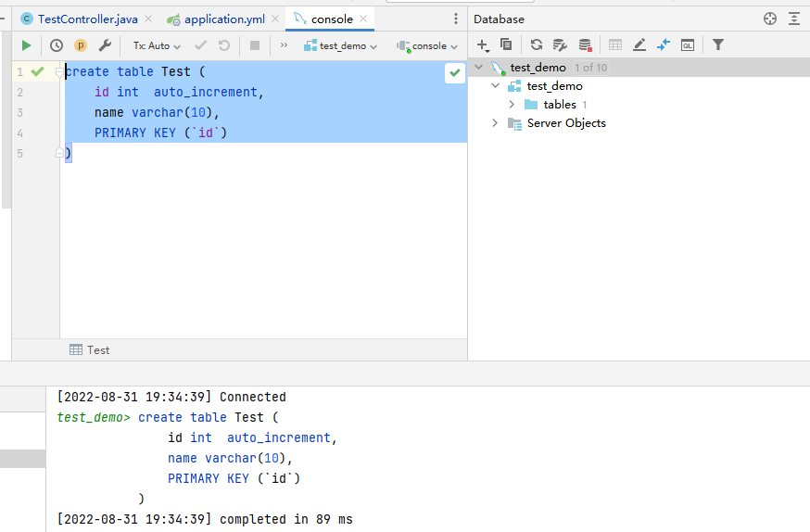Click jump to query console arrows icon
810x532 pixels.
click(664, 44)
